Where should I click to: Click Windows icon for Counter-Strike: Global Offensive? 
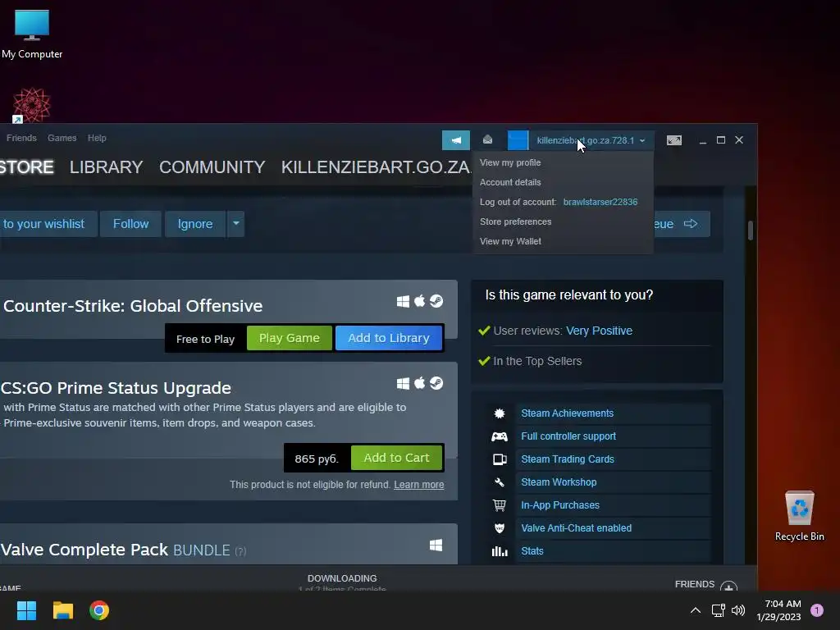pos(403,301)
